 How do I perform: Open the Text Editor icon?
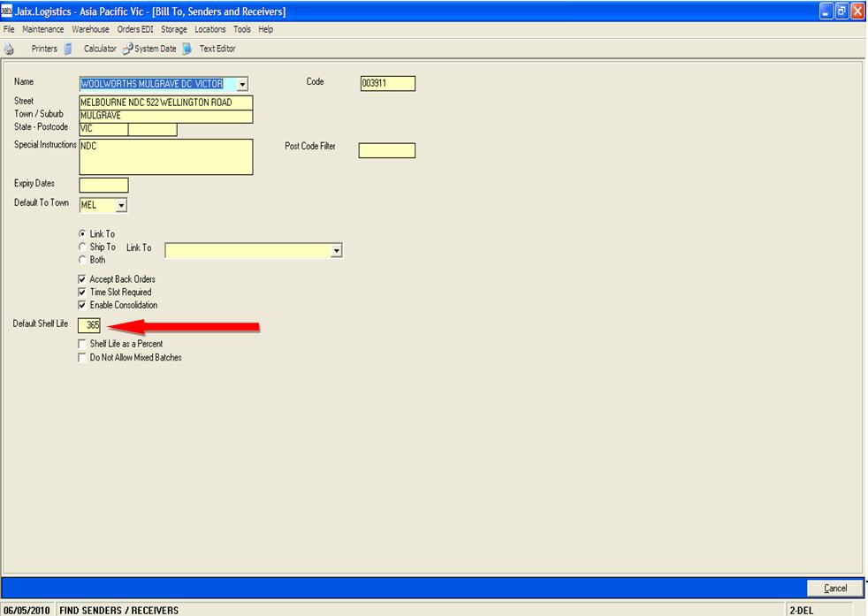pyautogui.click(x=187, y=49)
